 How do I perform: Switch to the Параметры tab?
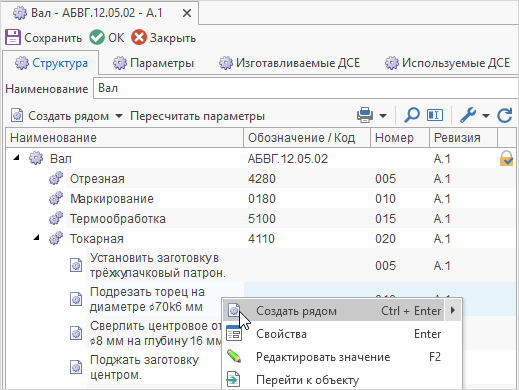point(153,63)
